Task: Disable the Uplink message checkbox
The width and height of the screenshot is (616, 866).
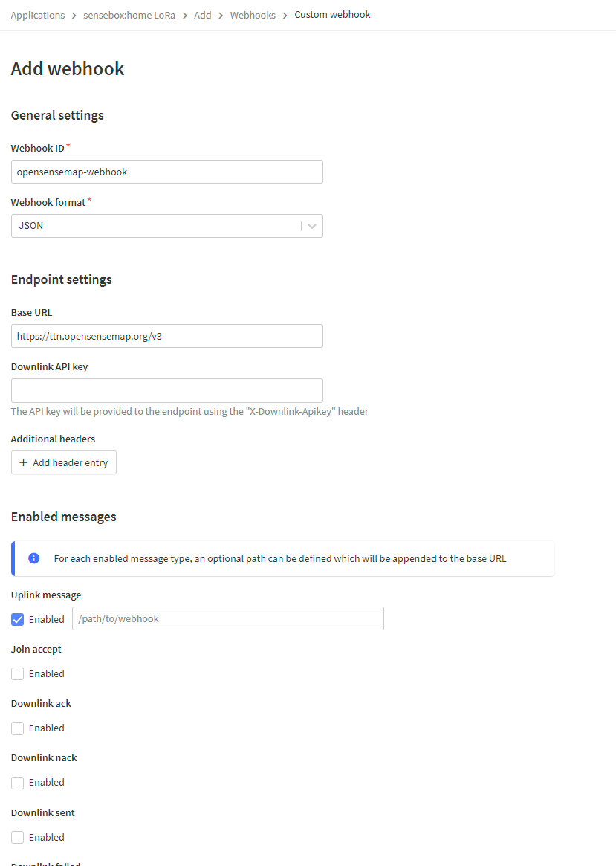Action: pyautogui.click(x=18, y=619)
